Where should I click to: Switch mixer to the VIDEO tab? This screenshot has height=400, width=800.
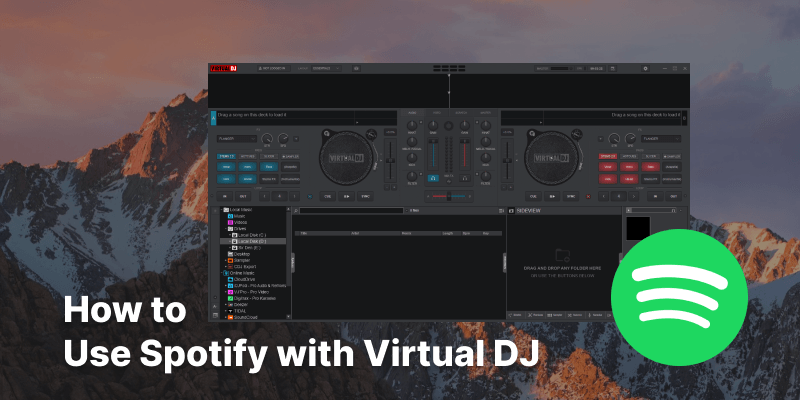[437, 113]
